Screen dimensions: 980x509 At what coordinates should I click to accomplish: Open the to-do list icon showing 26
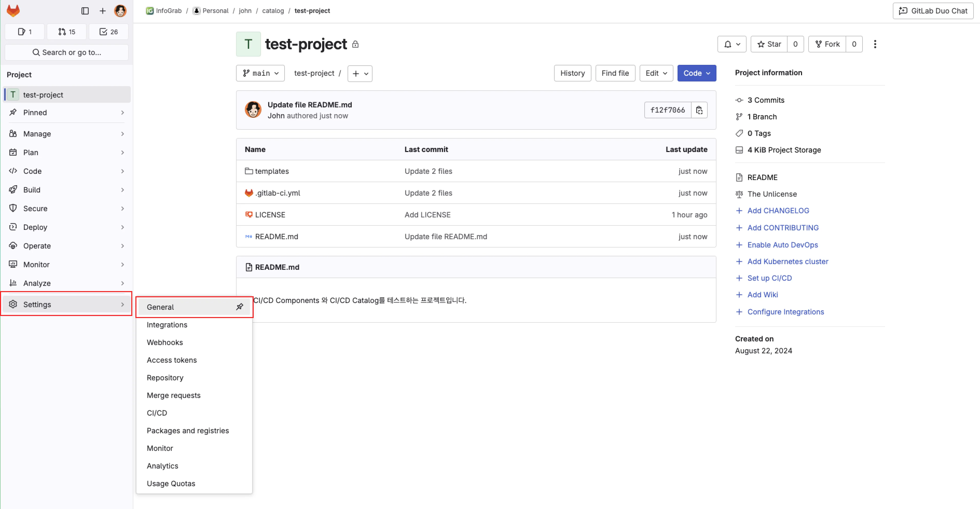[x=108, y=32]
